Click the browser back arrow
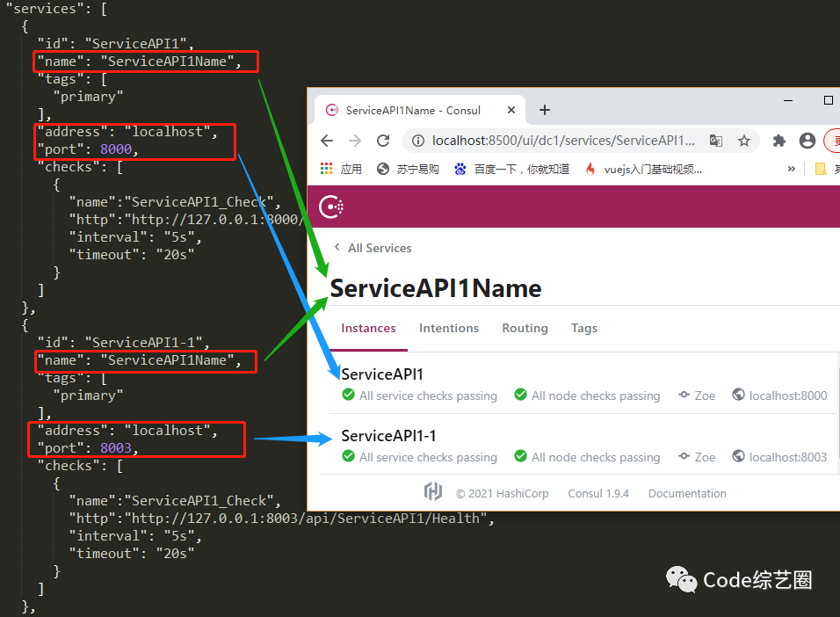This screenshot has height=617, width=840. pyautogui.click(x=327, y=141)
